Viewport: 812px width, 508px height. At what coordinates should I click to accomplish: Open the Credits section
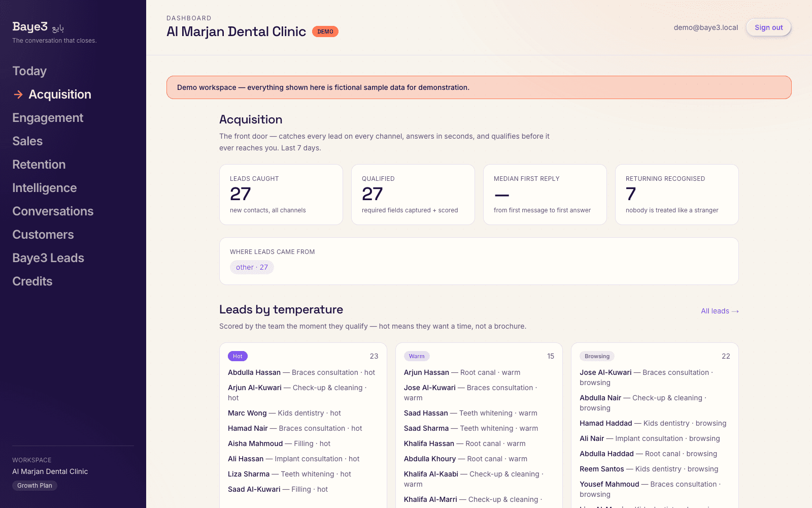click(x=32, y=281)
